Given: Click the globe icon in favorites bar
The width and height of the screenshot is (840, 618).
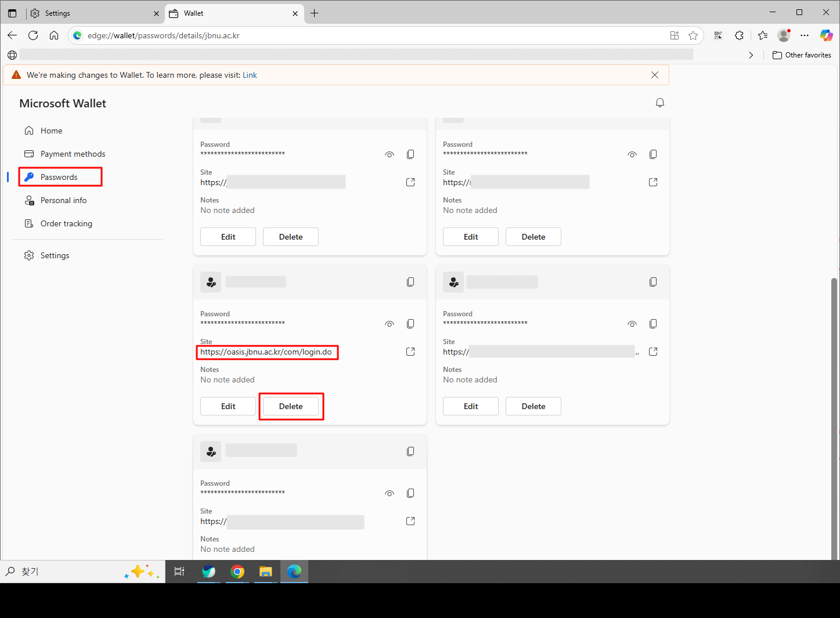Looking at the screenshot, I should pos(12,55).
